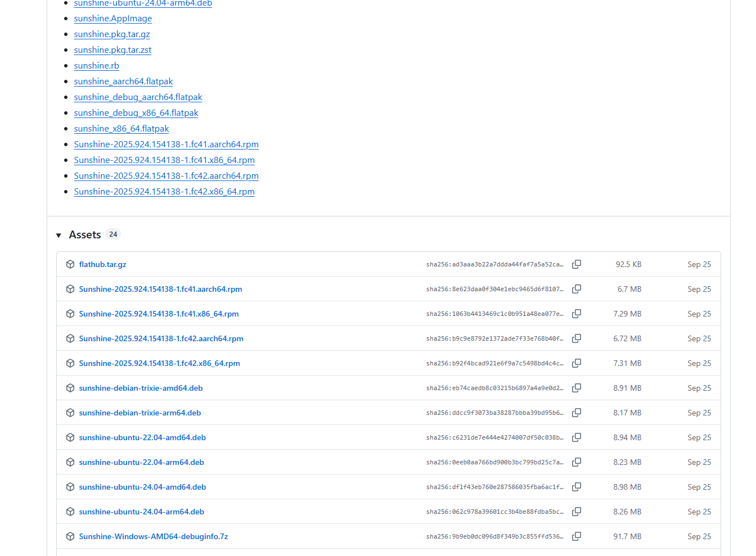The width and height of the screenshot is (756, 556).
Task: Download the sunshine.pkg.tar.zst file
Action: tap(112, 49)
